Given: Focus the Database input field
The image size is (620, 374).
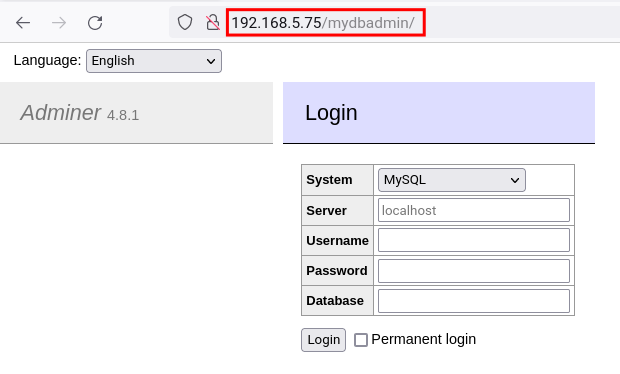Looking at the screenshot, I should point(474,301).
